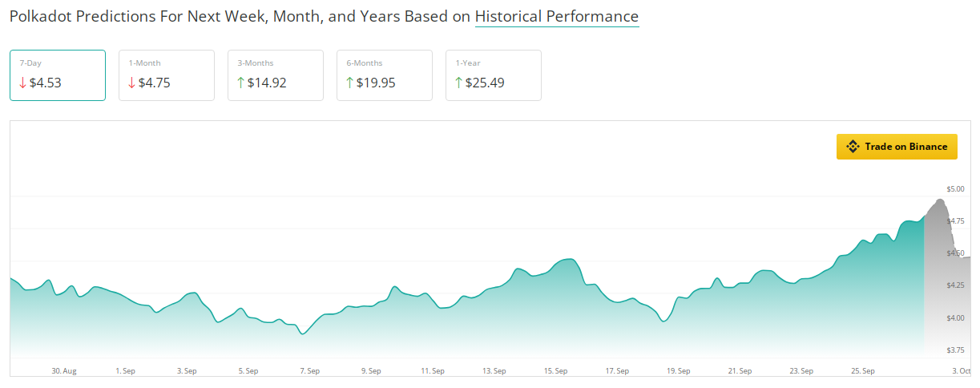
Task: Select the 7-Day prediction tab
Action: (x=58, y=75)
